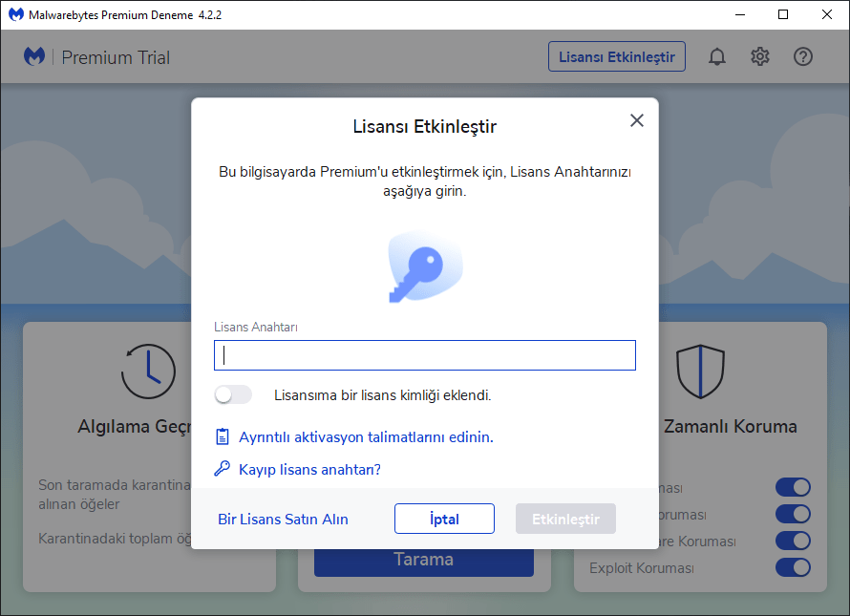850x616 pixels.
Task: Click Lisansıma bir lisans kimliği eklendi label
Action: 383,395
